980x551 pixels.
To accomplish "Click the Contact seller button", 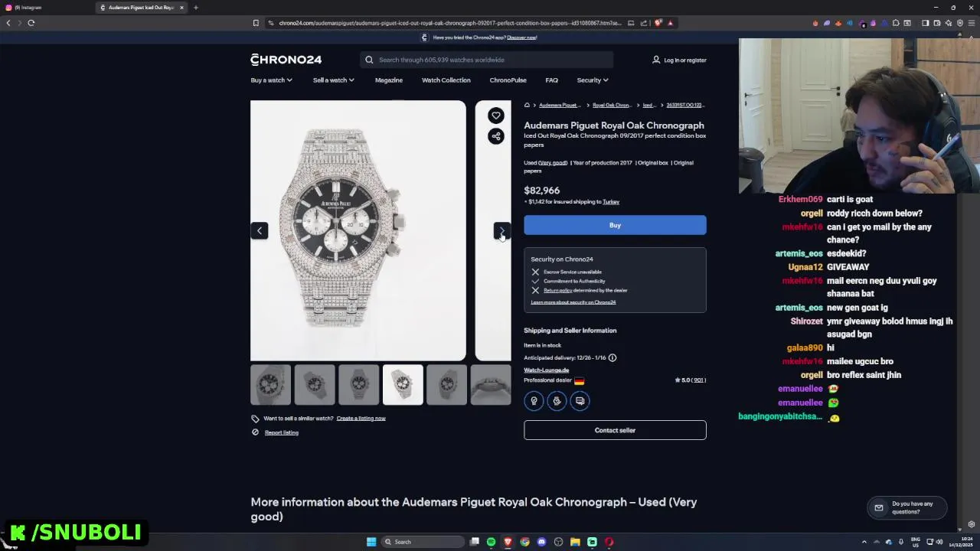I will [x=615, y=430].
